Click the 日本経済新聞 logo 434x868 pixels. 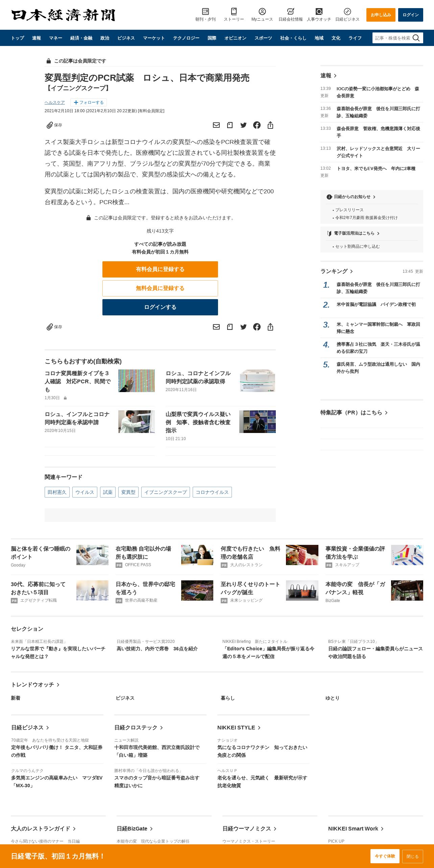click(x=63, y=15)
